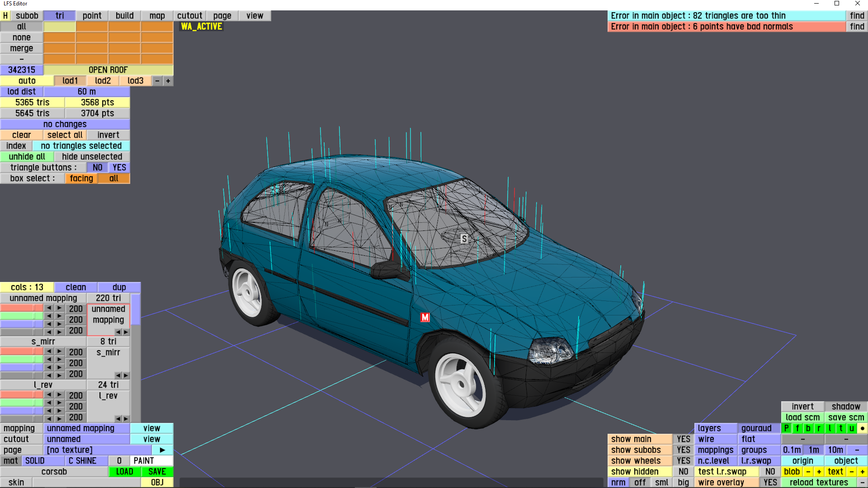This screenshot has height=488, width=868.
Task: Click unnamed mapping selector next to mapping label
Action: [x=86, y=428]
